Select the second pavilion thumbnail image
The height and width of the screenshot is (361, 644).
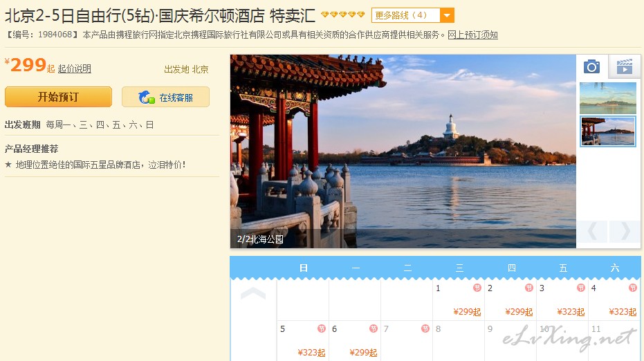[x=608, y=131]
